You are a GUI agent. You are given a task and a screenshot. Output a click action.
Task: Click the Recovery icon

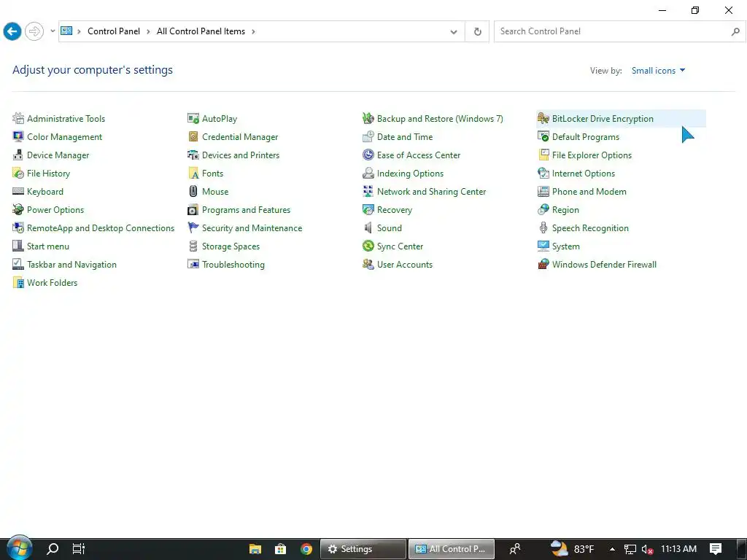368,209
